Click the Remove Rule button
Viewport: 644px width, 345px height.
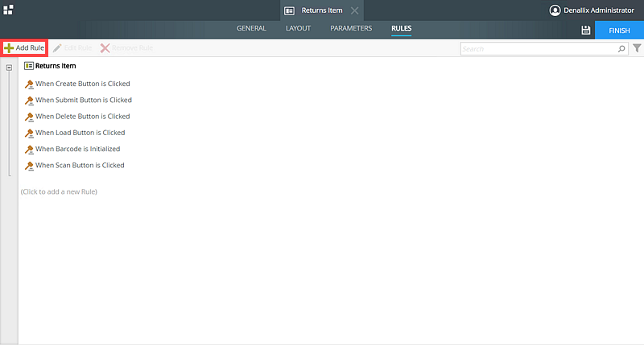click(126, 48)
